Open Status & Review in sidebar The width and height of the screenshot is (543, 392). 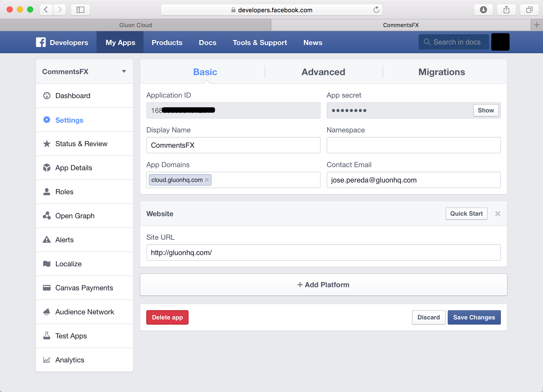pos(85,144)
